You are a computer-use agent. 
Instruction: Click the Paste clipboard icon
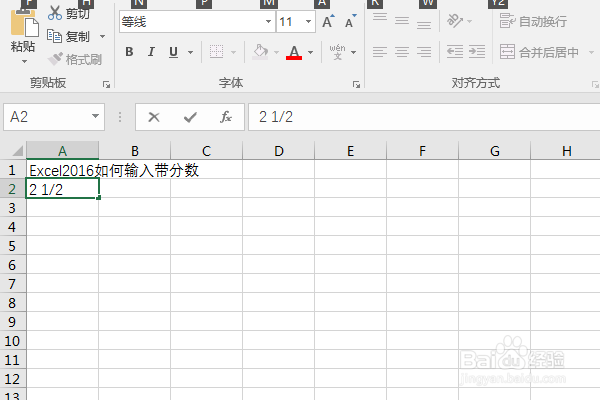click(x=24, y=24)
